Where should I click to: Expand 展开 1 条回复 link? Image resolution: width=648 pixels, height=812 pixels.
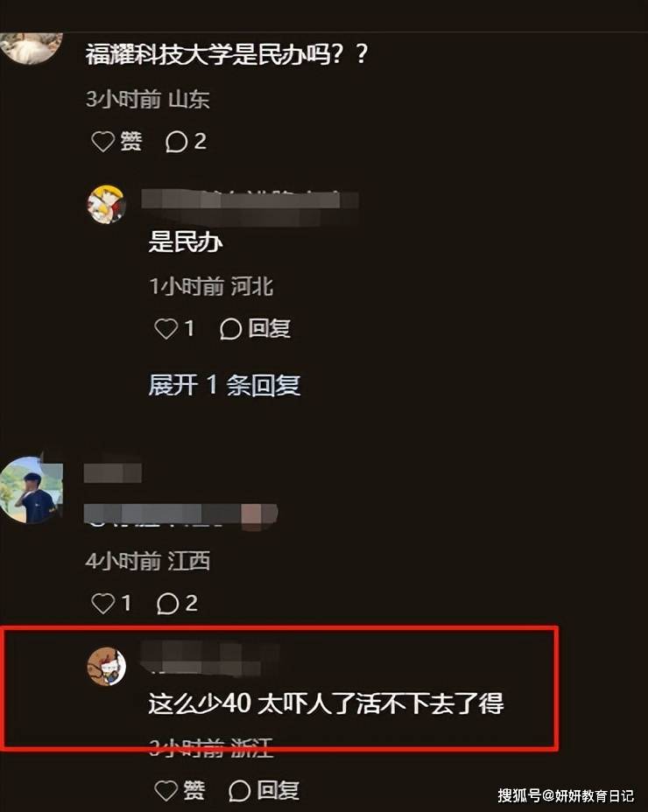coord(224,385)
